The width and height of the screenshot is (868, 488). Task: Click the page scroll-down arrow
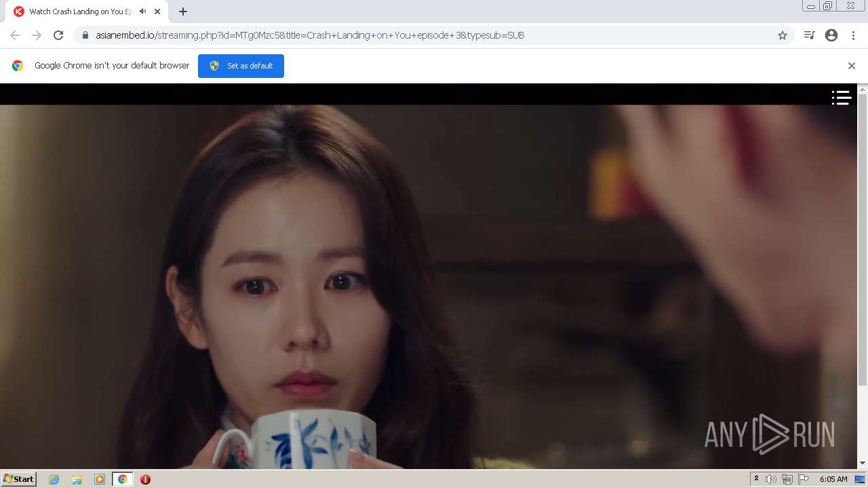863,464
